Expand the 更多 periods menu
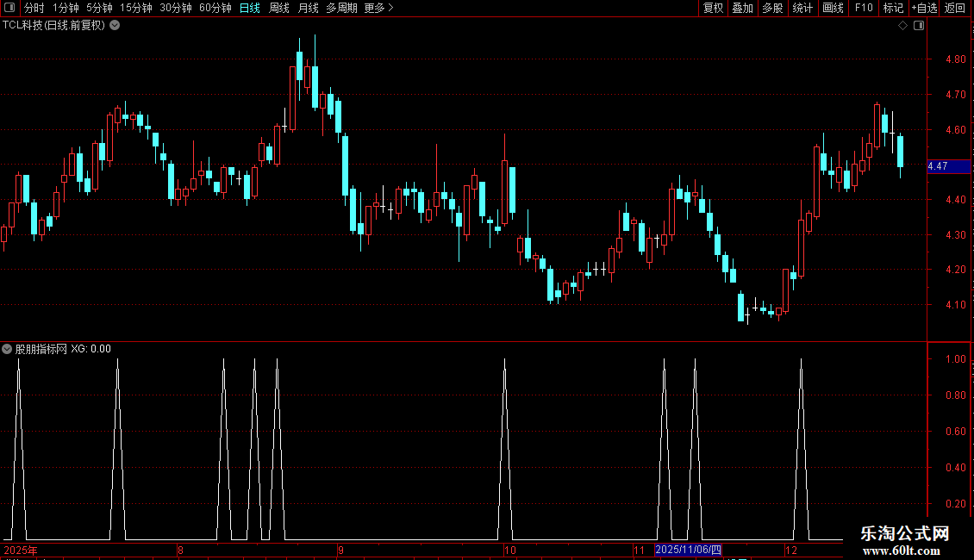Viewport: 974px width, 560px height. tap(379, 8)
